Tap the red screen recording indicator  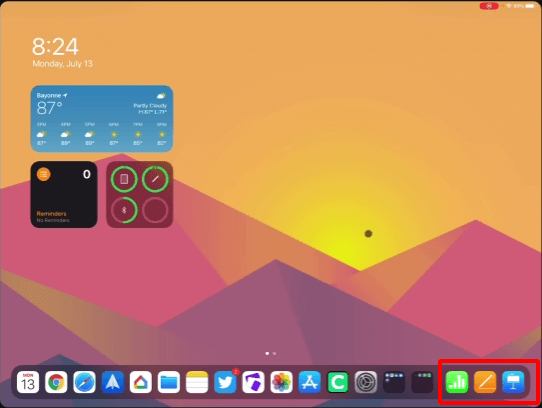pyautogui.click(x=489, y=6)
